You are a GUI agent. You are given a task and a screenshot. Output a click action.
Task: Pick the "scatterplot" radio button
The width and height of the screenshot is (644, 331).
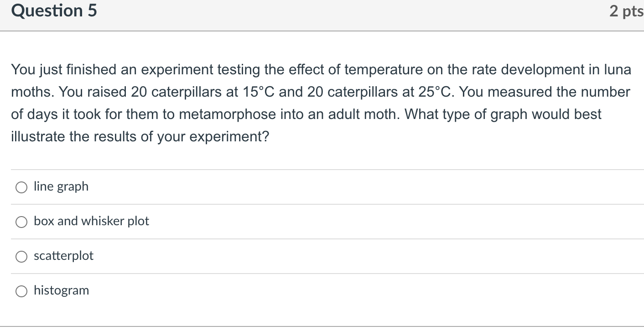(x=21, y=257)
